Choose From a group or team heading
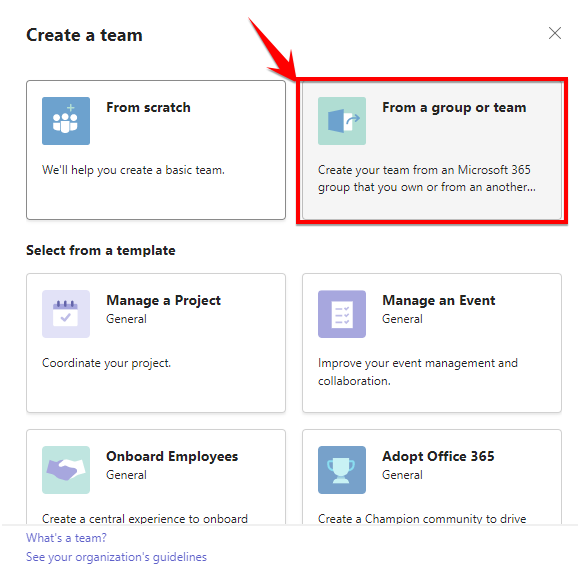 [454, 108]
